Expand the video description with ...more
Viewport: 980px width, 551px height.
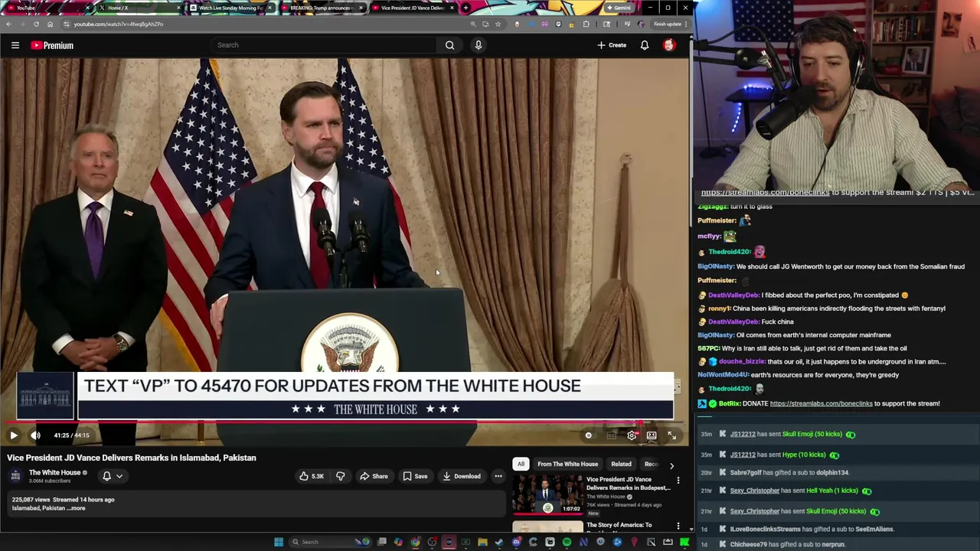tap(75, 508)
